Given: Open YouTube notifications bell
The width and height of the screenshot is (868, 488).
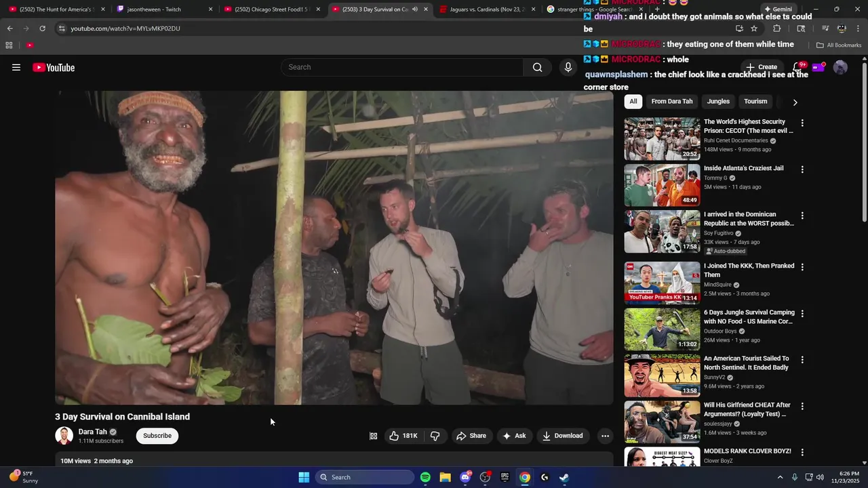Looking at the screenshot, I should (x=797, y=67).
